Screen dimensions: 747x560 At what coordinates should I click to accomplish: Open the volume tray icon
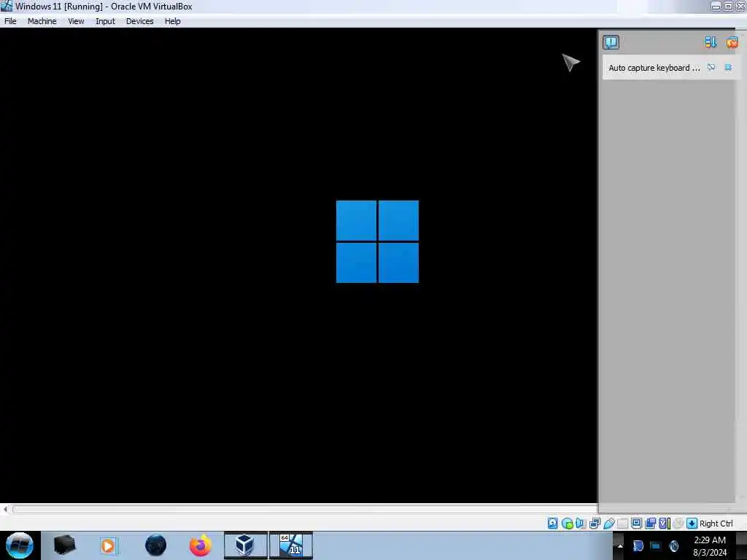pos(673,546)
